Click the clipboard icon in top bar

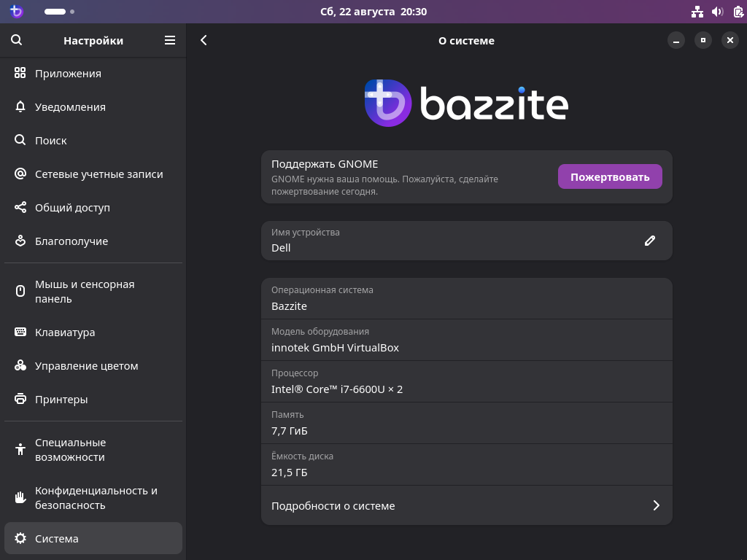click(x=738, y=12)
